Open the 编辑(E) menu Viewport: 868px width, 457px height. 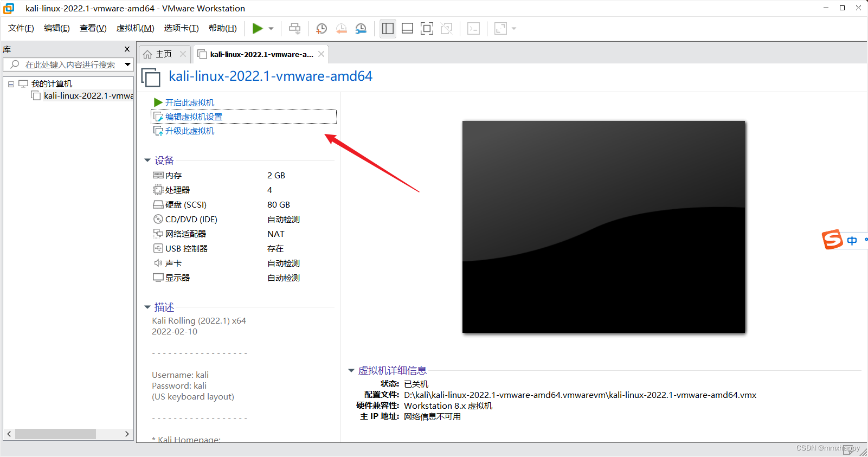tap(56, 28)
